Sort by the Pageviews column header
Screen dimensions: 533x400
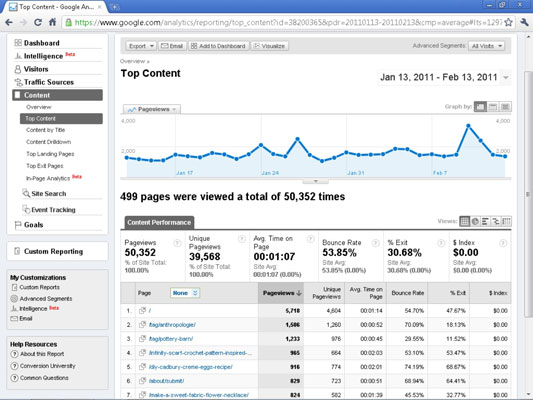tap(281, 293)
